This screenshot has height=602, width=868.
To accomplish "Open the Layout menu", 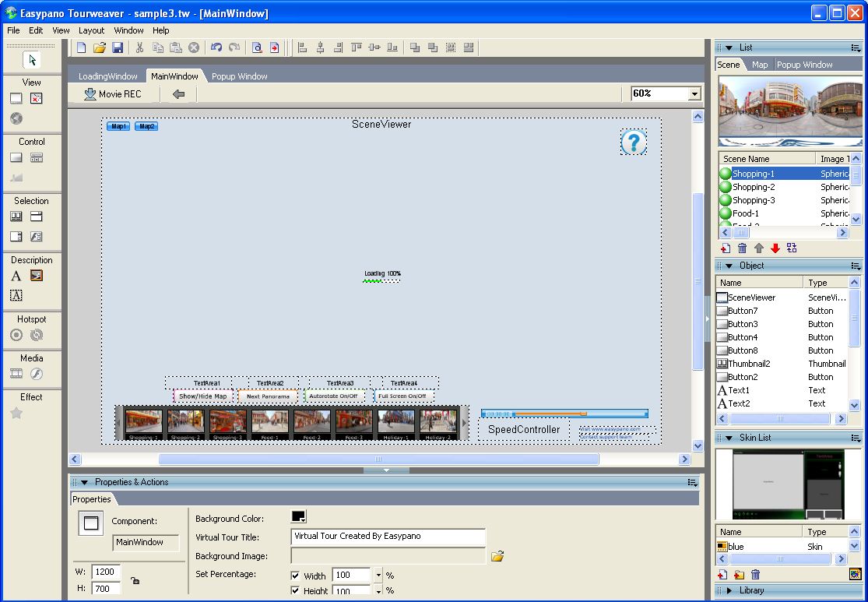I will [x=91, y=30].
